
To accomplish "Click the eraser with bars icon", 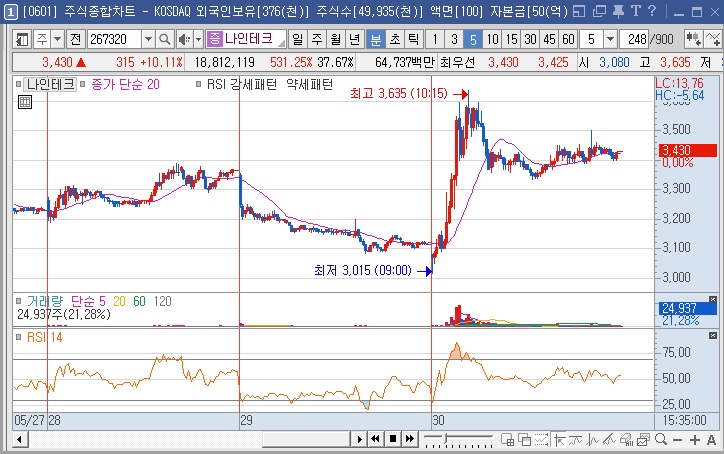I will 626,440.
